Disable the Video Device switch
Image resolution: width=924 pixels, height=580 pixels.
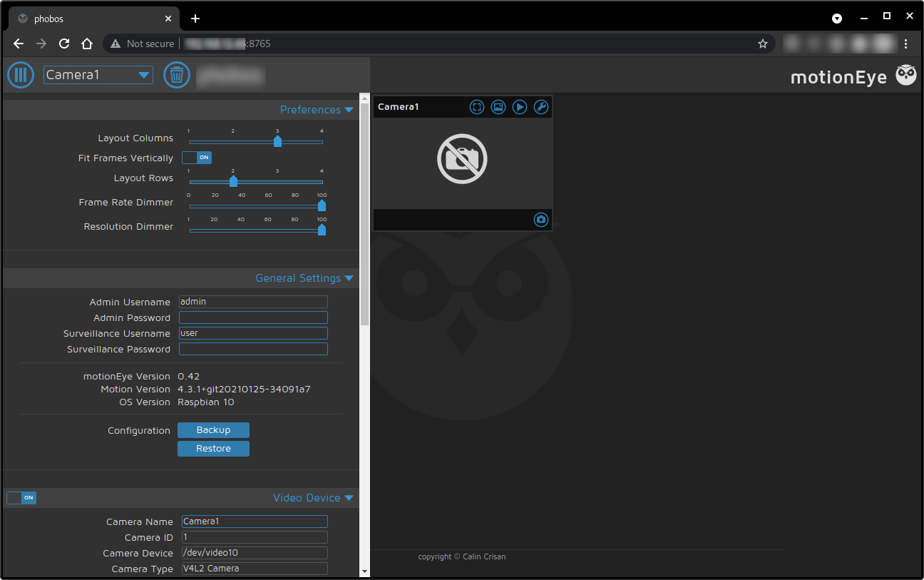21,497
